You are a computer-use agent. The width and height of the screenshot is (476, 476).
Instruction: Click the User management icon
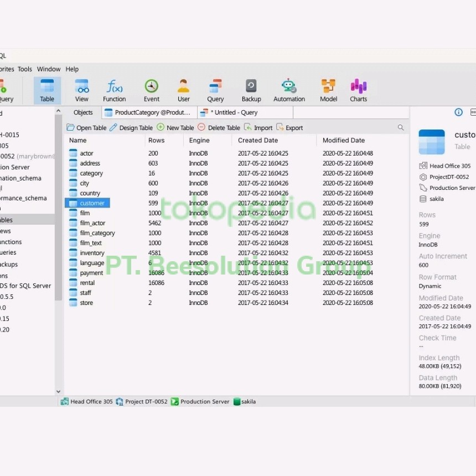point(184,90)
